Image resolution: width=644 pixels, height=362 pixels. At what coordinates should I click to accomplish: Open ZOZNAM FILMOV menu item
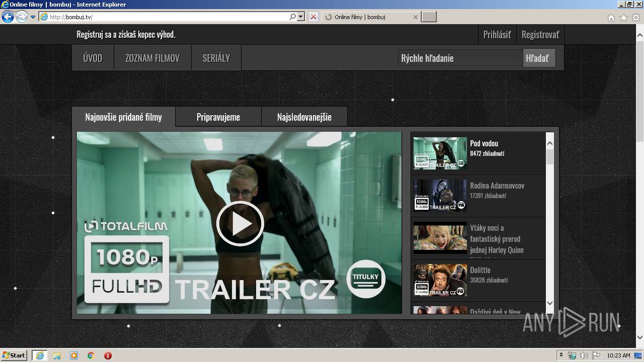[152, 58]
